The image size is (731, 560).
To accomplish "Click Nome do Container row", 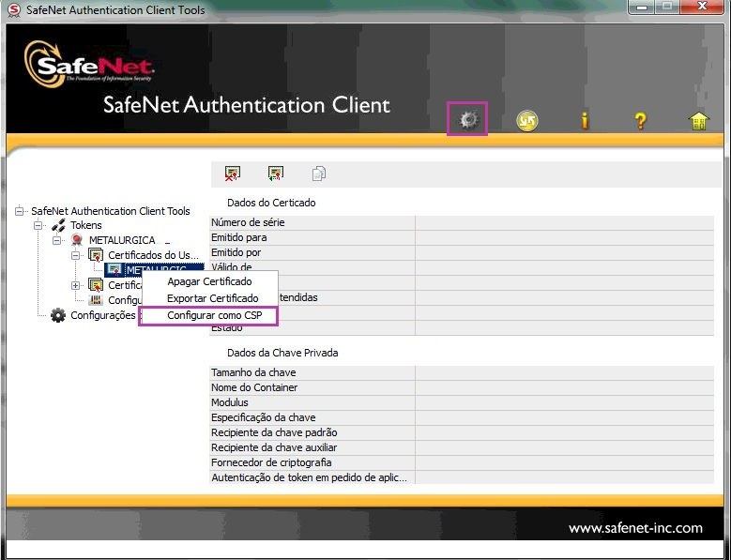I will 462,387.
